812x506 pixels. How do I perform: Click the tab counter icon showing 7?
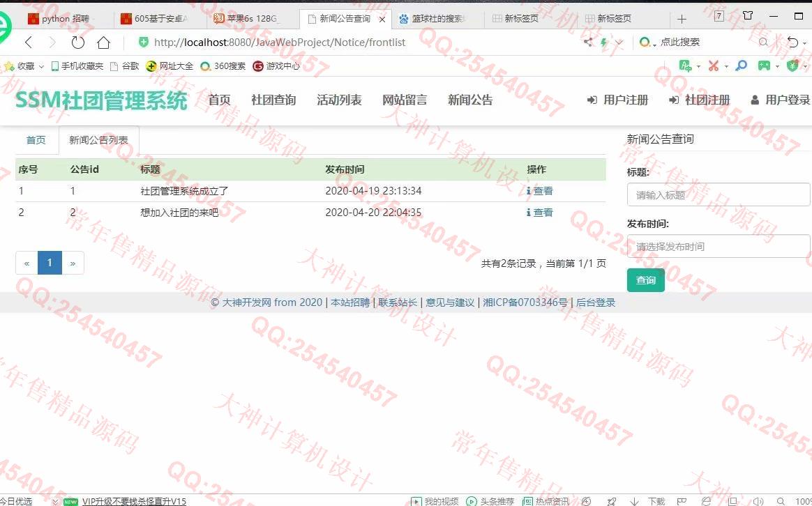pyautogui.click(x=719, y=16)
